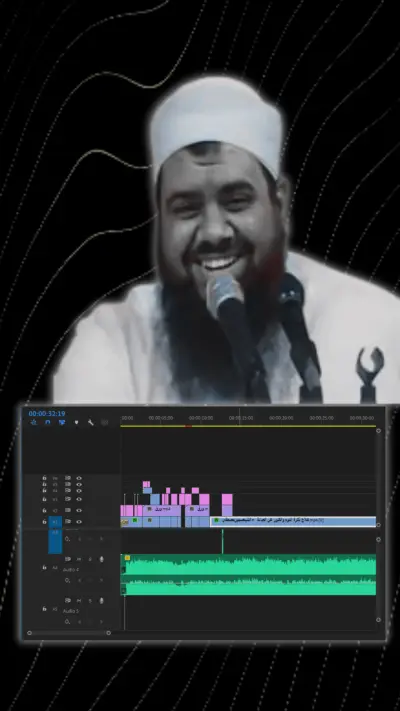Select the upper green audio waveform channel
Screen dimensions: 400x711
[x=249, y=565]
